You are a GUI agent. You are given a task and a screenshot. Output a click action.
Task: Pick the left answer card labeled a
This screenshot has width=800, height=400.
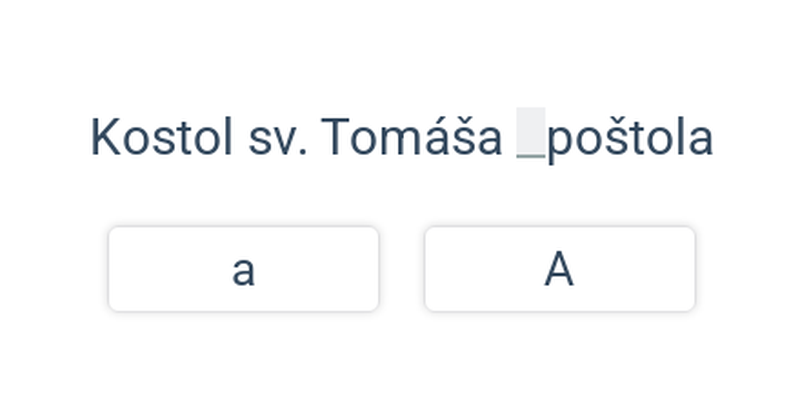[243, 269]
